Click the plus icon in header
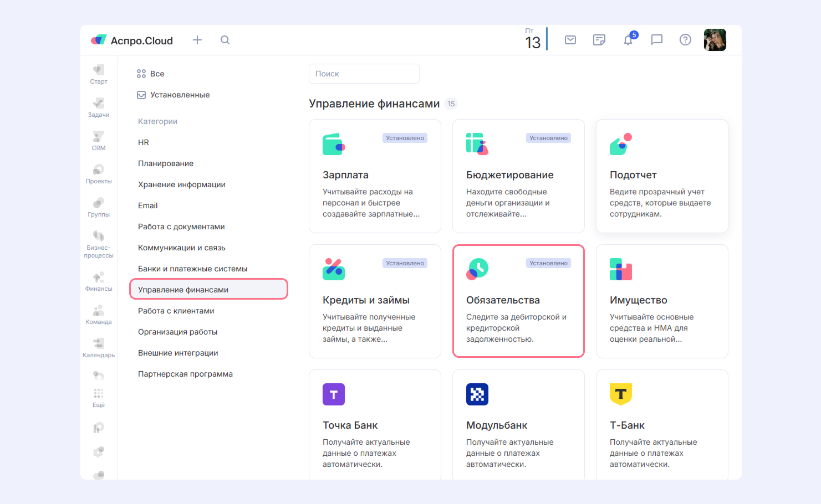Image resolution: width=821 pixels, height=504 pixels. point(197,40)
